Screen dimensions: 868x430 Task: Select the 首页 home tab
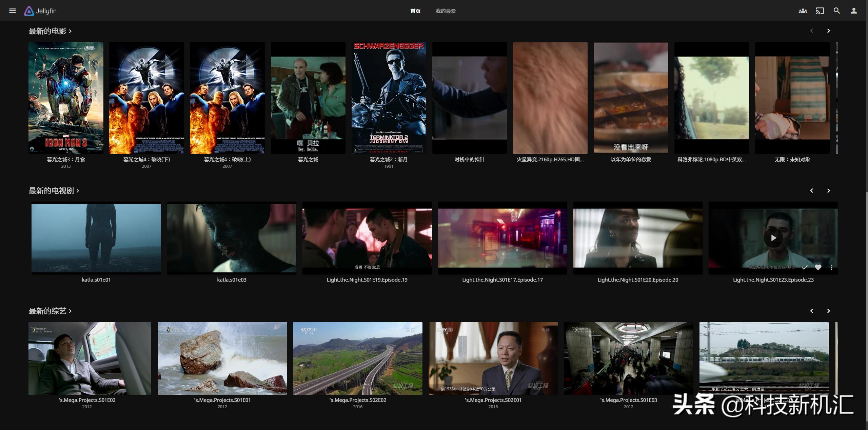415,11
